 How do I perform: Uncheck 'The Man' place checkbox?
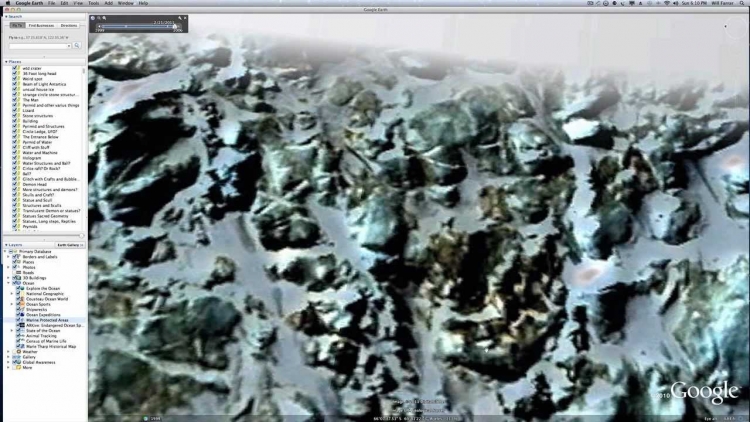pyautogui.click(x=14, y=100)
